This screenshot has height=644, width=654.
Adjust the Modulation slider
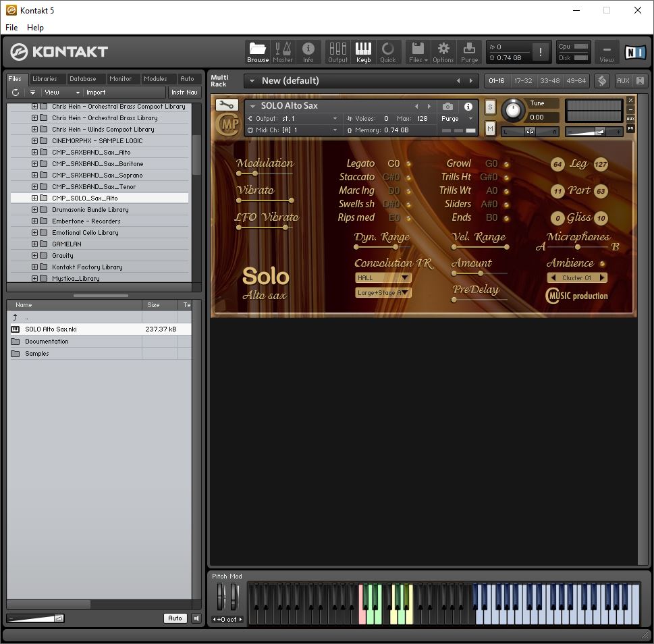[254, 173]
